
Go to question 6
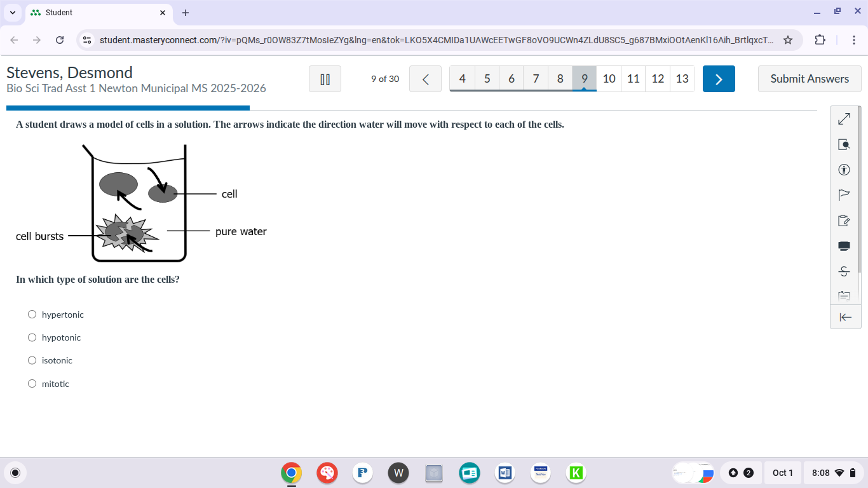[x=512, y=79]
